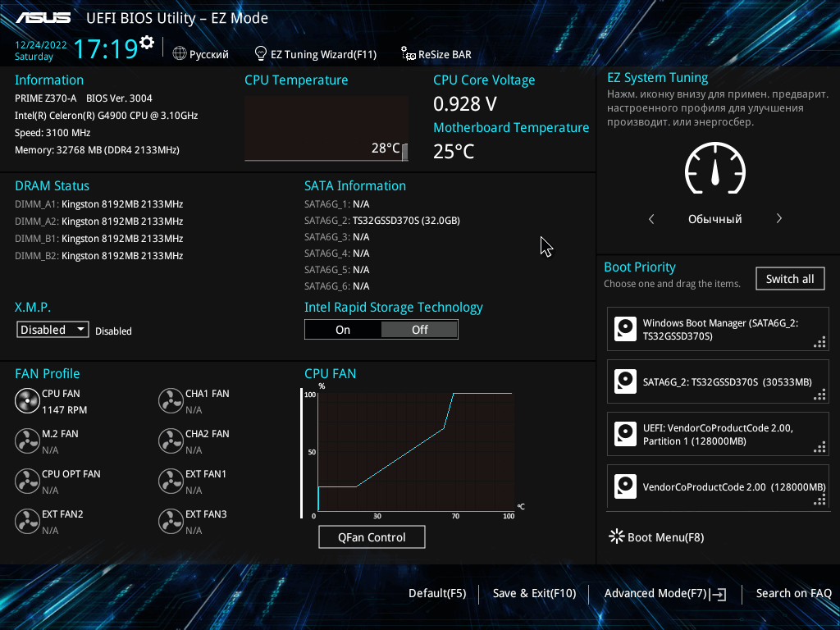Click SATA6G_2 TS32GSSD370S (32.0GB) entry

(x=382, y=220)
